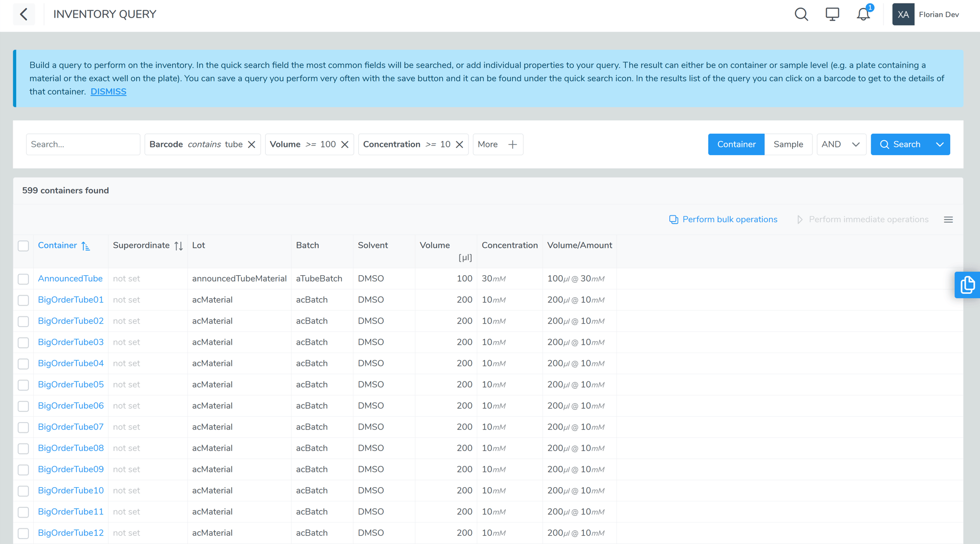Remove the Concentration >= 10 filter
The image size is (980, 544).
pyautogui.click(x=459, y=144)
